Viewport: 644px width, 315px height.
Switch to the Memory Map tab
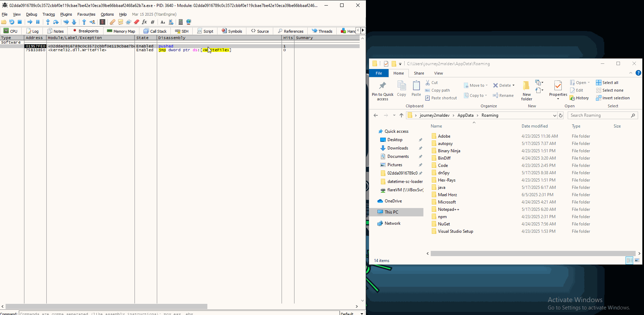tap(121, 31)
